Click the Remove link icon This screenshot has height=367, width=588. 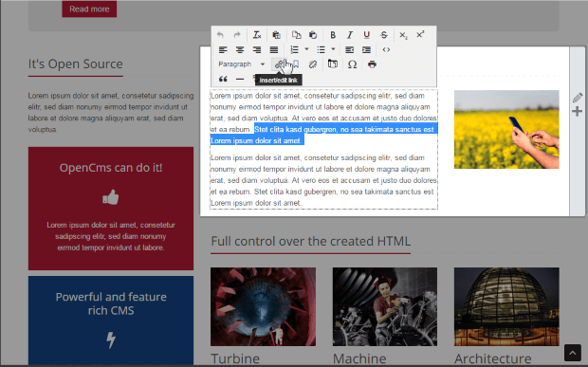313,64
